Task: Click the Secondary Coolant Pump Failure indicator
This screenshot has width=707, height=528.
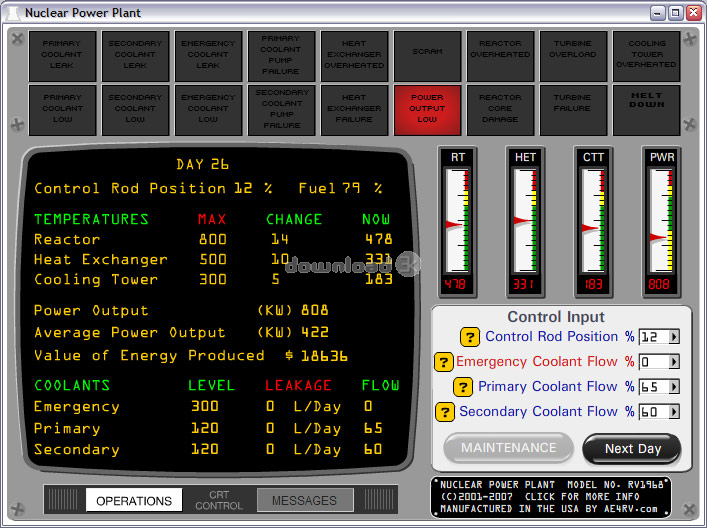Action: pyautogui.click(x=281, y=110)
